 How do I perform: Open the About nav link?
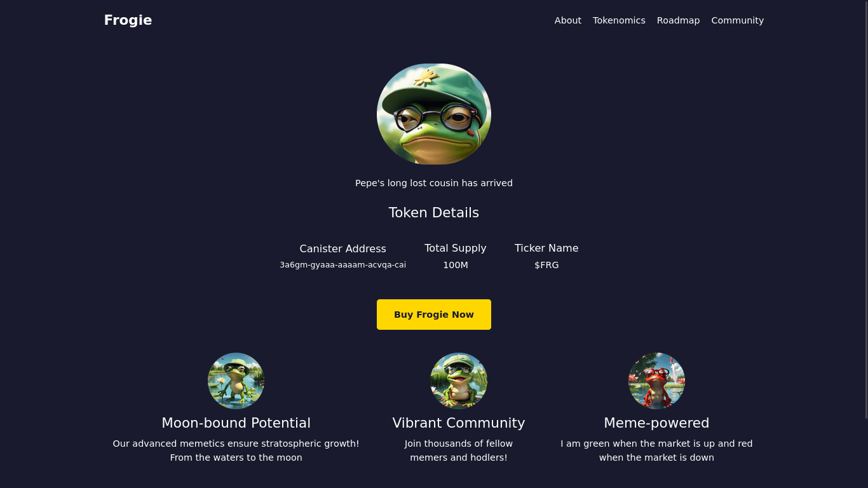[x=567, y=20]
